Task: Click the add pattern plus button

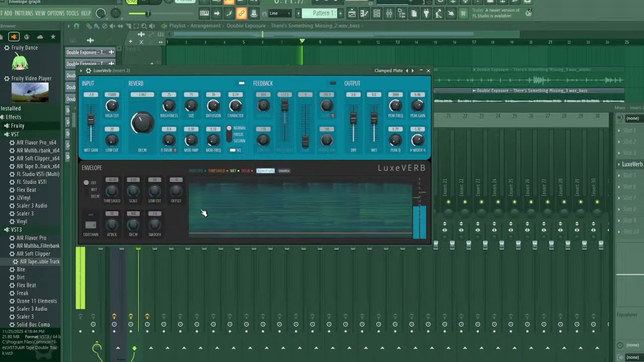Action: (x=341, y=13)
